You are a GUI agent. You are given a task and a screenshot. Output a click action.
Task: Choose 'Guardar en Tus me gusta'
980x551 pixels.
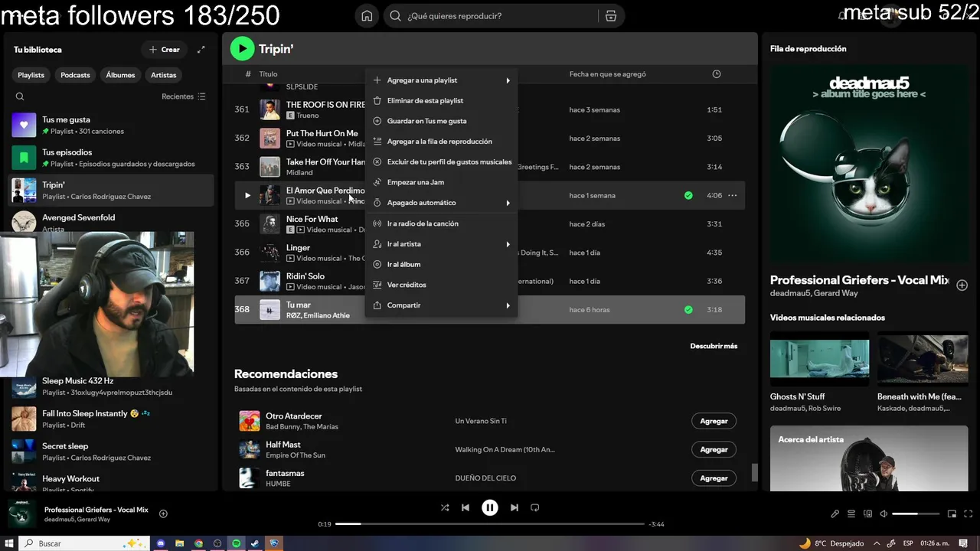[441, 121]
